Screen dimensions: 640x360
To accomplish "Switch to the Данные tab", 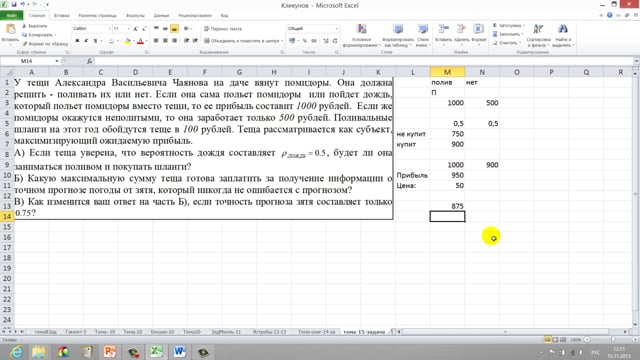I will click(x=162, y=16).
